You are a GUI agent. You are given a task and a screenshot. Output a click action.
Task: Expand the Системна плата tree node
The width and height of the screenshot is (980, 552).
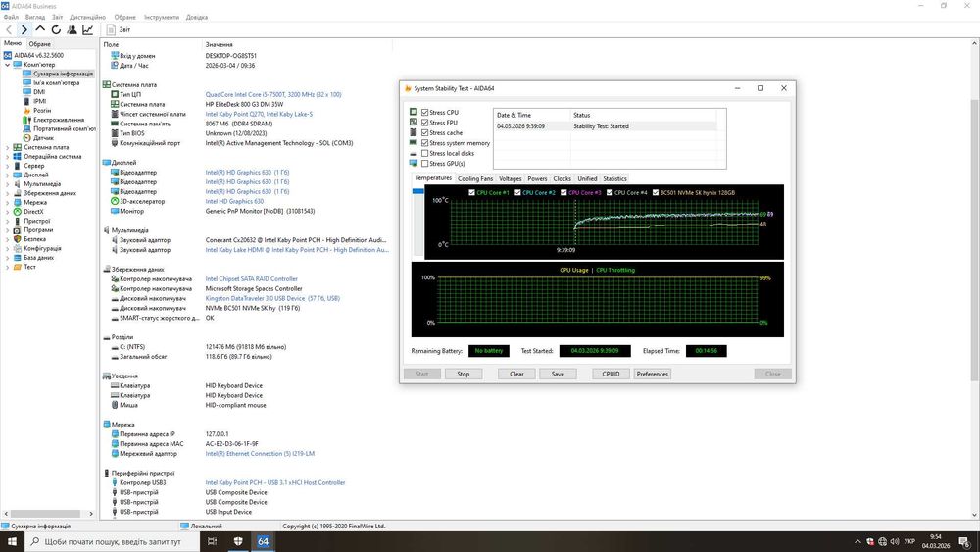point(8,147)
